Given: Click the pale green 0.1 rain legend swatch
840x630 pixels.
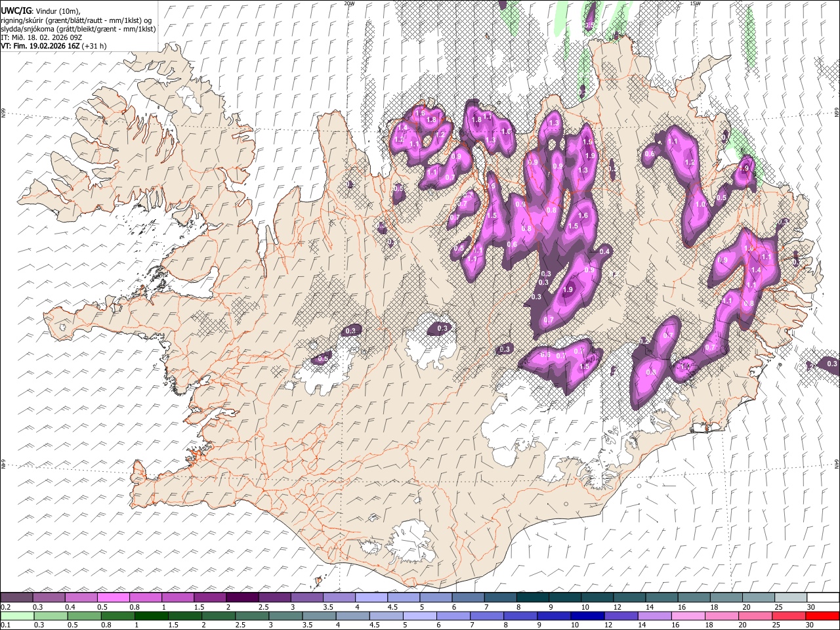Looking at the screenshot, I should [x=18, y=616].
